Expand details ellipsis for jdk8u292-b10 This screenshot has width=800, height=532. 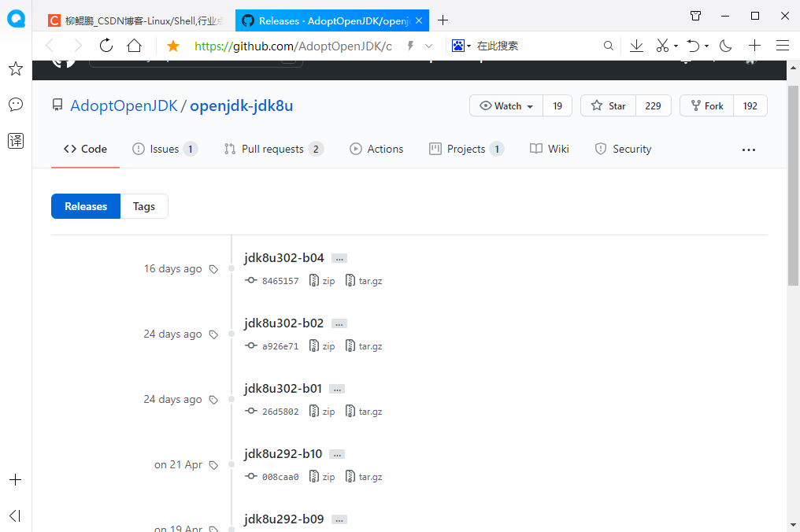point(337,454)
